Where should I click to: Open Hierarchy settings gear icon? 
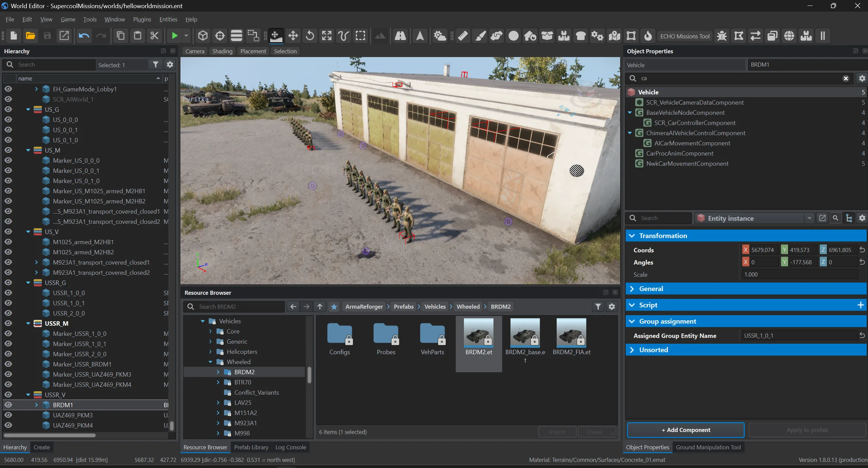point(170,65)
